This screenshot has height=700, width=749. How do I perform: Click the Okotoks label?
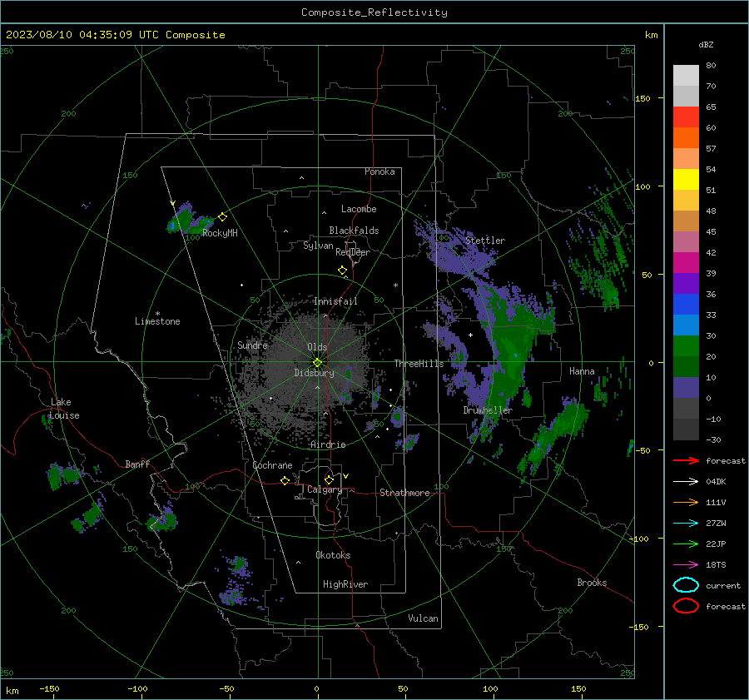(333, 555)
